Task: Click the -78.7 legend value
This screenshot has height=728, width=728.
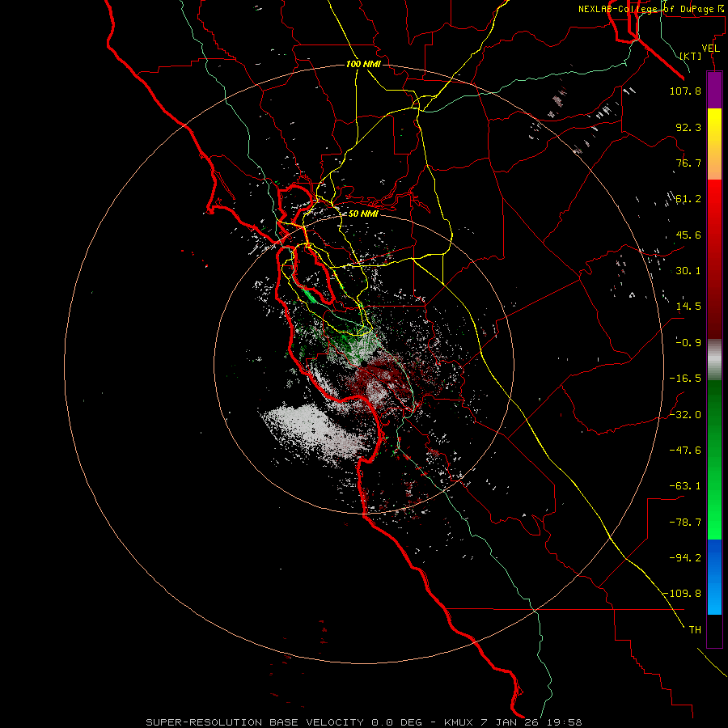Action: pyautogui.click(x=685, y=523)
